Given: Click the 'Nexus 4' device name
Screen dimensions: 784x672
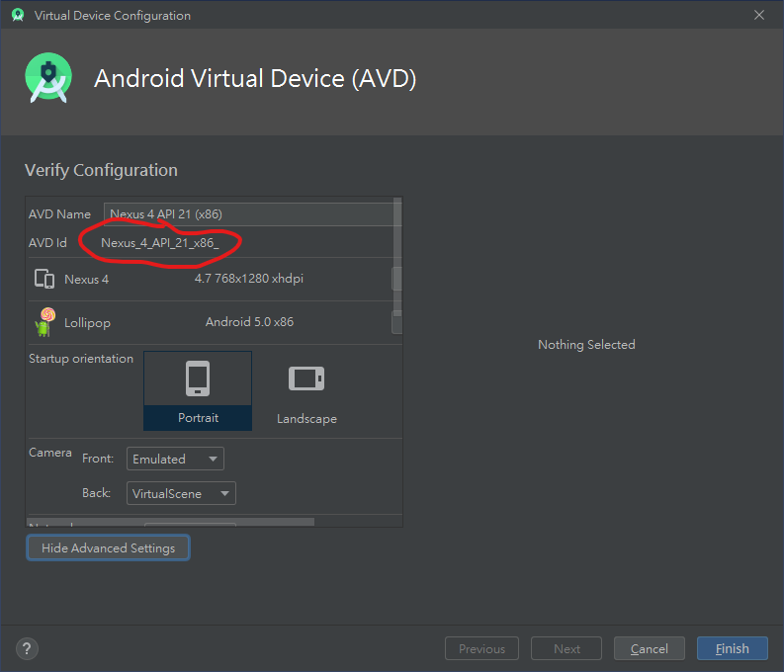Looking at the screenshot, I should point(86,280).
